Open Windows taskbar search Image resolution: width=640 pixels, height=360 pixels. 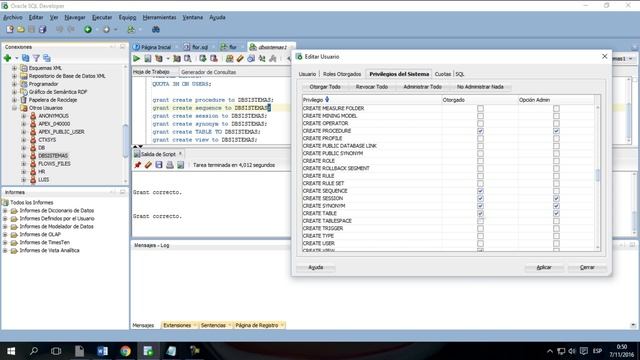point(34,351)
